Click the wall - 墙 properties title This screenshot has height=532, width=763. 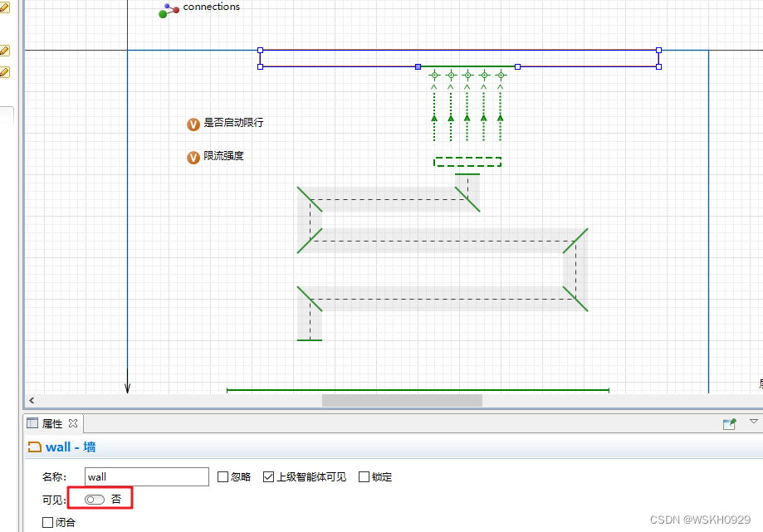click(x=71, y=447)
